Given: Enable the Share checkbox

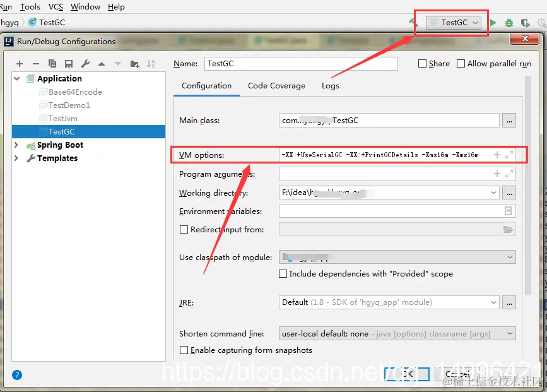Looking at the screenshot, I should (422, 64).
